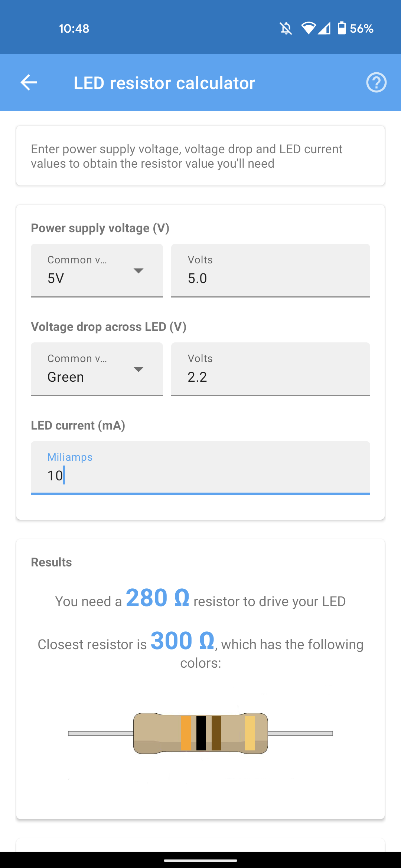Expand the power supply 5V dropdown

click(97, 270)
